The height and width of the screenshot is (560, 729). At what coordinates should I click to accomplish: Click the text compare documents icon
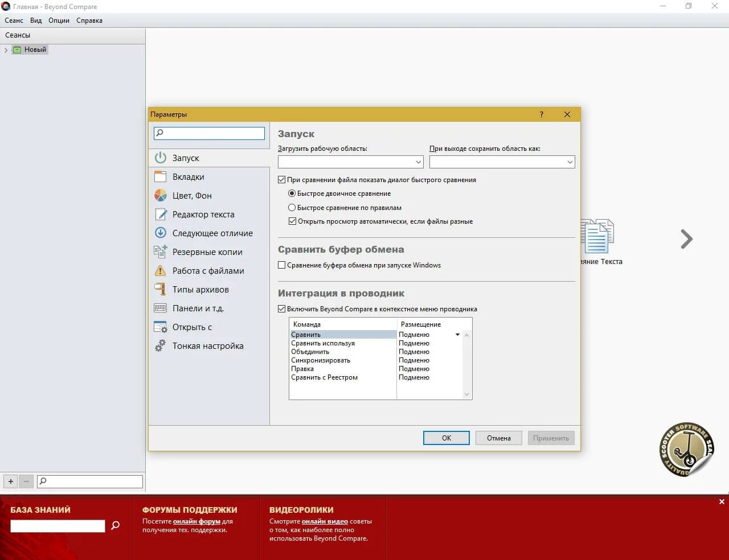(597, 236)
